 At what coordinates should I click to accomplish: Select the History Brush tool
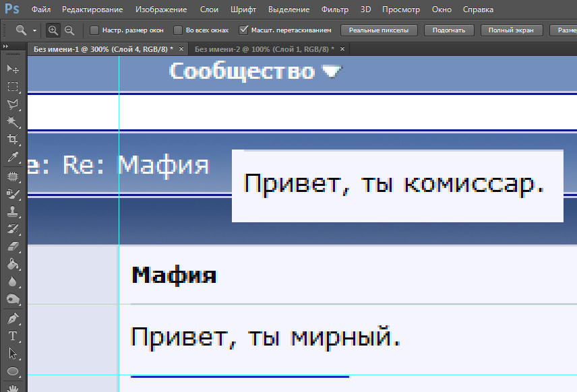pyautogui.click(x=13, y=229)
